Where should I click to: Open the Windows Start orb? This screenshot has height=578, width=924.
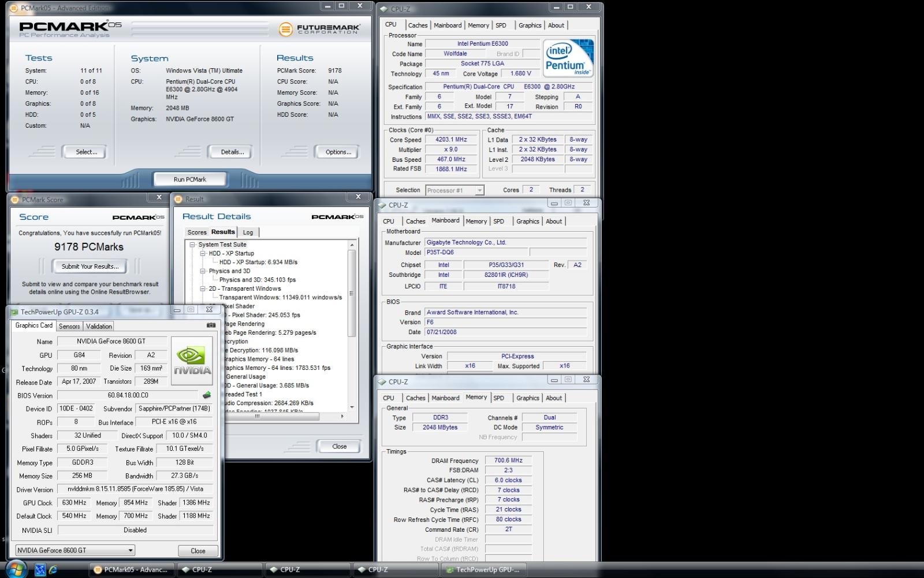pyautogui.click(x=16, y=569)
